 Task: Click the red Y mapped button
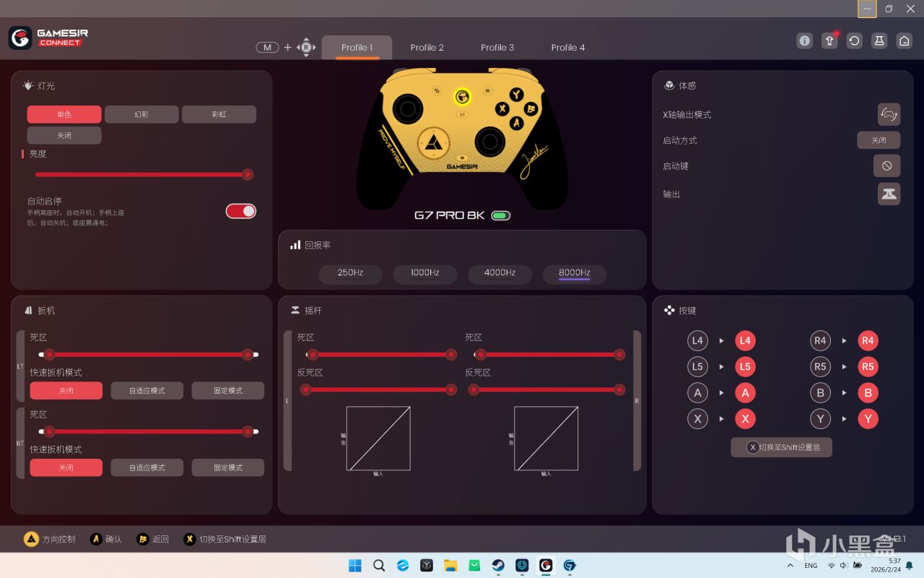click(868, 419)
